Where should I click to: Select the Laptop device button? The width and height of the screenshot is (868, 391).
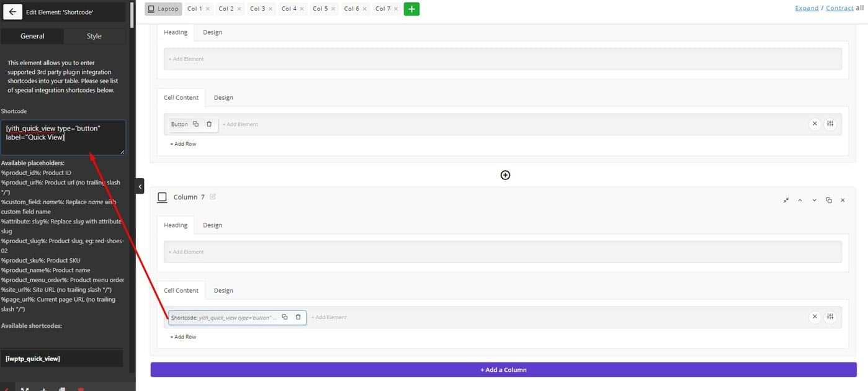[164, 9]
